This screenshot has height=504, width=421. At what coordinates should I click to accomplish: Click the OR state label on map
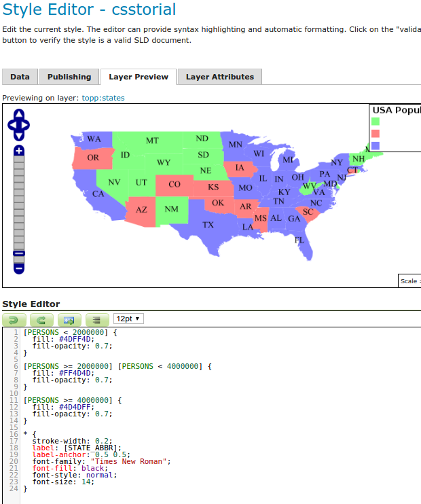point(93,158)
